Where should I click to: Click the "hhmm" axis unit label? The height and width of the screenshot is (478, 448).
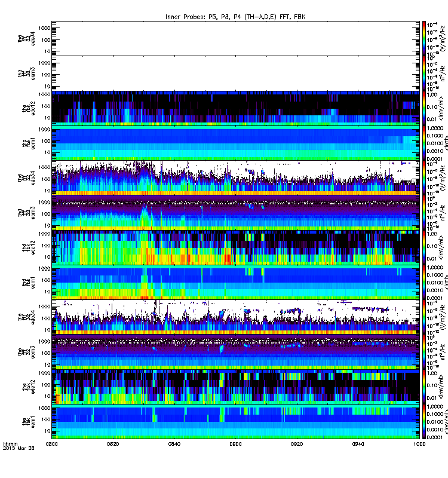[10, 444]
